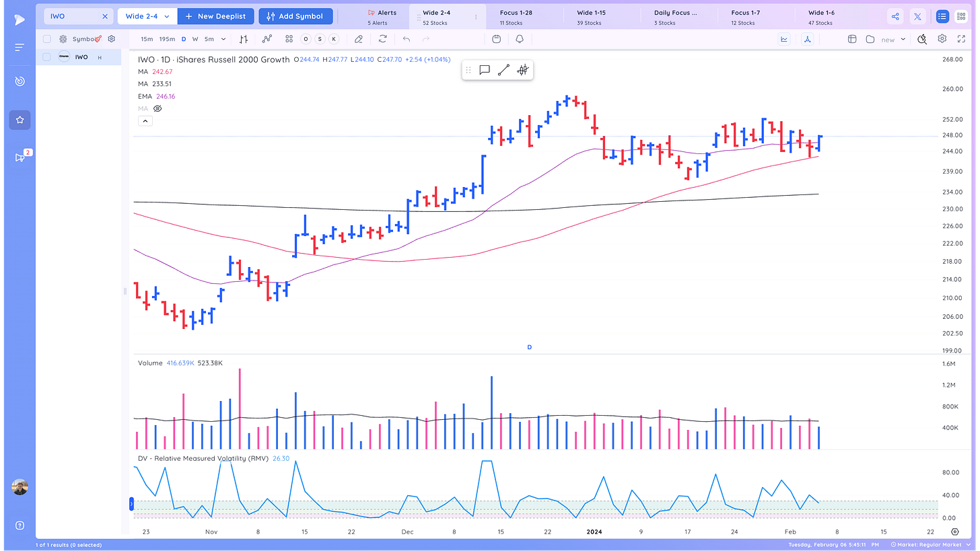The height and width of the screenshot is (551, 980).
Task: Click the Add Symbol button
Action: click(x=295, y=16)
